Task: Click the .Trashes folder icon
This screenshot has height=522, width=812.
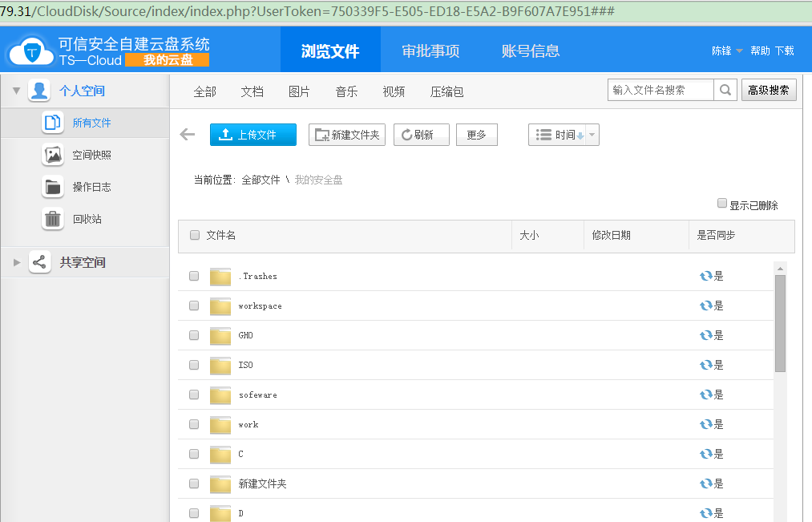Action: click(220, 277)
